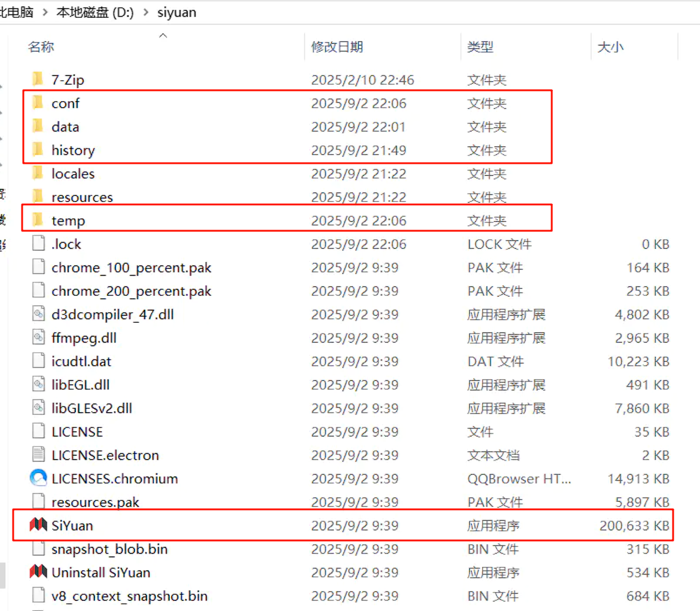Click the LOCK 文件 type cell
Viewport: 700px width, 611px height.
pyautogui.click(x=500, y=244)
